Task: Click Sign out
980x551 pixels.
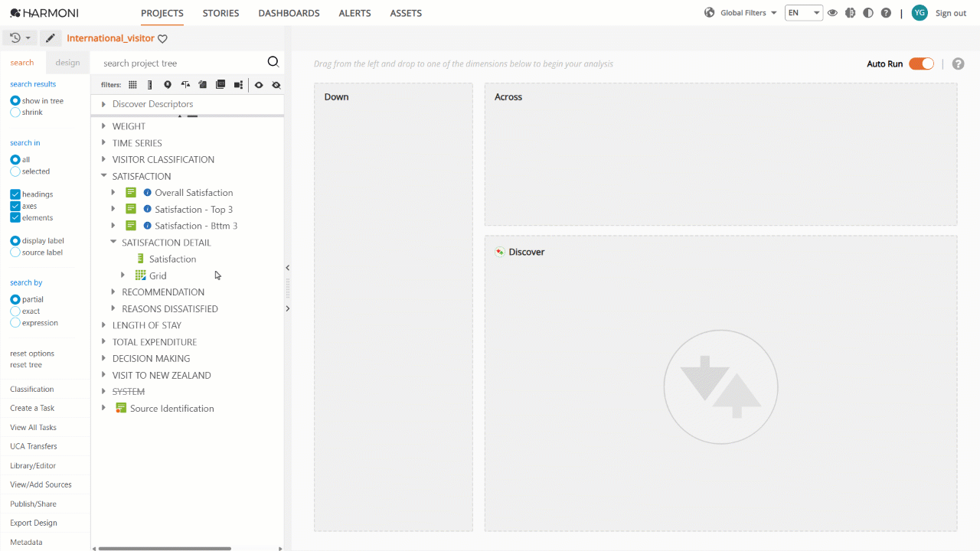Action: point(951,13)
